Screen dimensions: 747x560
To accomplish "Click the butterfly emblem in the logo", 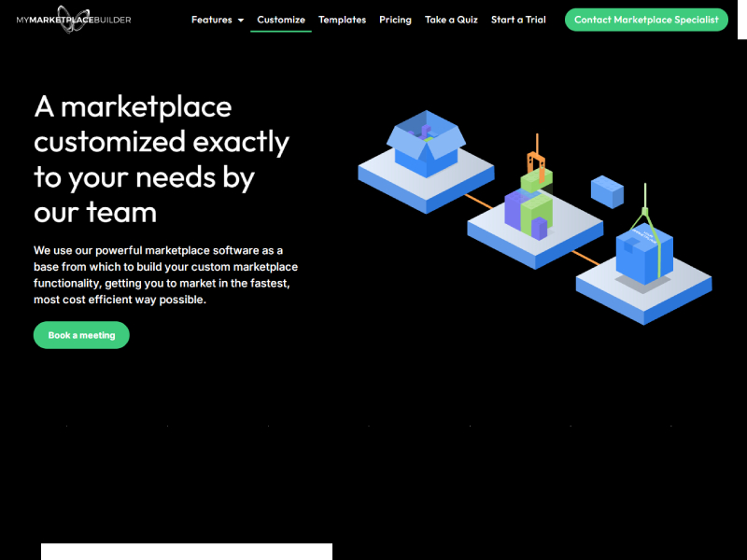I will 74,19.
